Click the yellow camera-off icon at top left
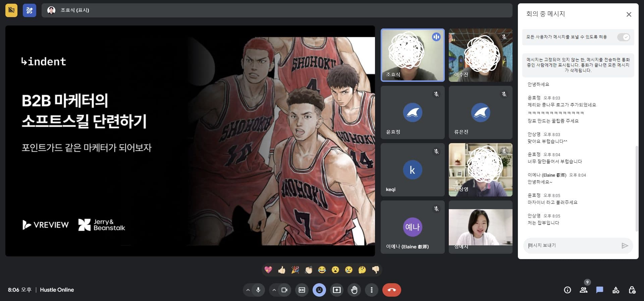The height and width of the screenshot is (301, 644). [11, 10]
